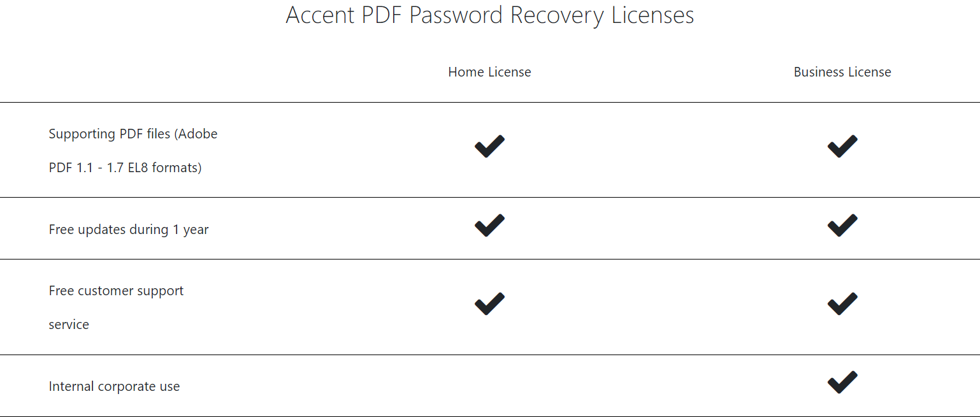Select Home License checkmark in Free updates row

coord(489,226)
